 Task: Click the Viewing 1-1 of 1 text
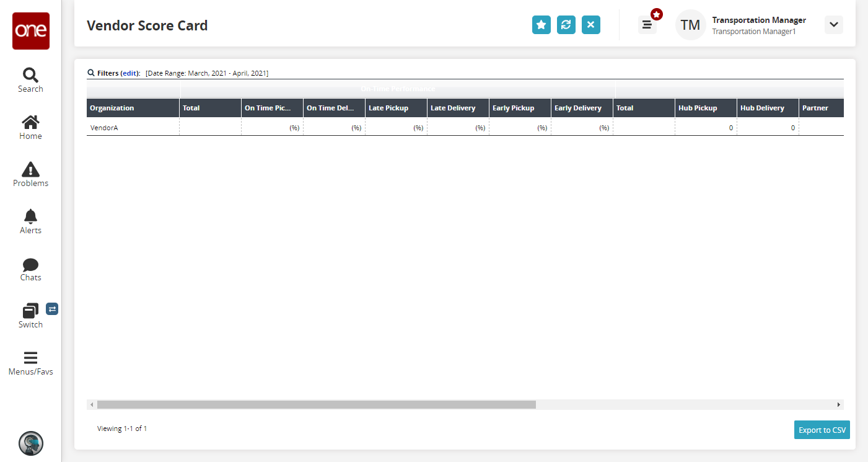pyautogui.click(x=122, y=429)
